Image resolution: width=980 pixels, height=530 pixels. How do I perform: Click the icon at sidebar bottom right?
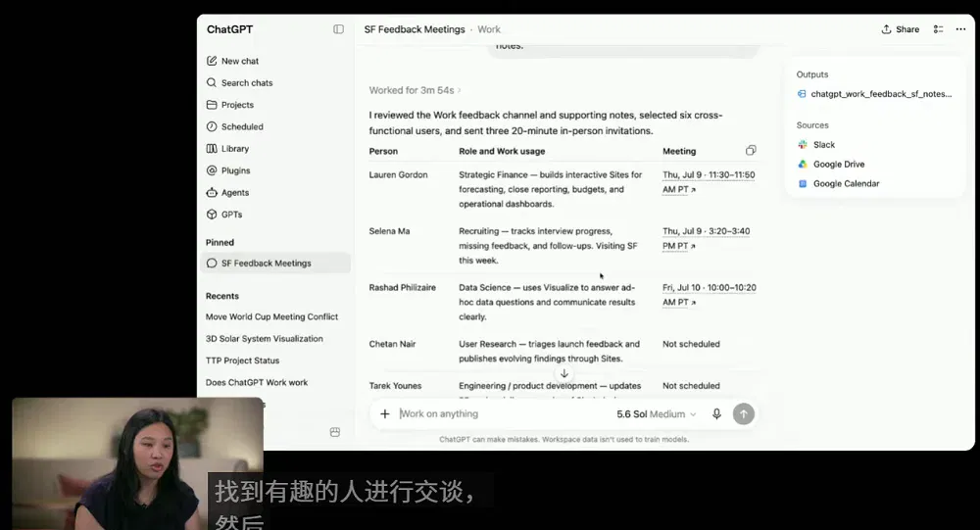[x=335, y=432]
